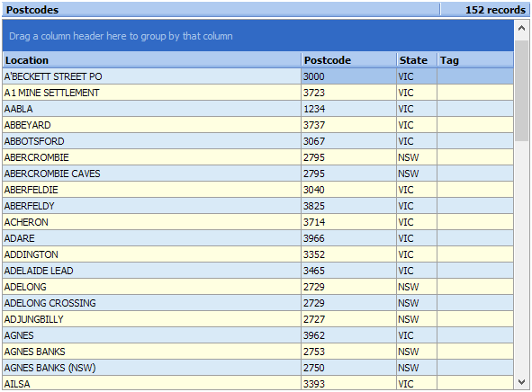The width and height of the screenshot is (532, 392).
Task: Select the AABLA location cell
Action: 151,109
